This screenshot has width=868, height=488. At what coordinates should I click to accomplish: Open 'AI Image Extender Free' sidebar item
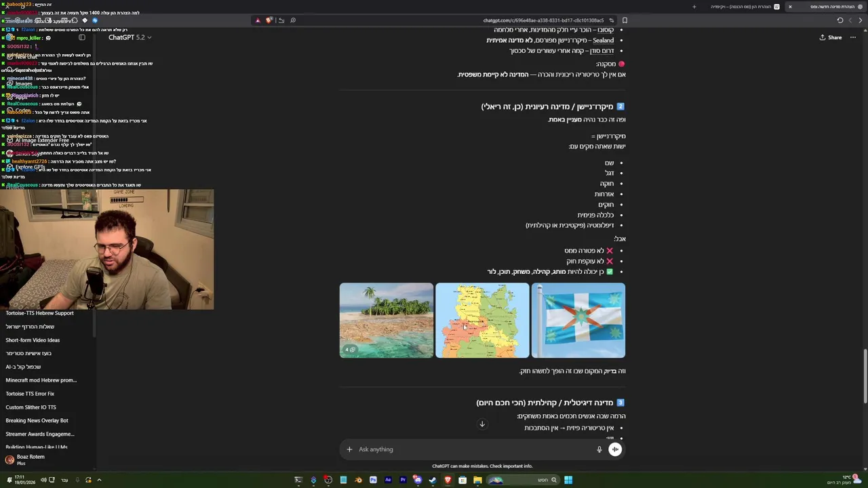[42, 140]
